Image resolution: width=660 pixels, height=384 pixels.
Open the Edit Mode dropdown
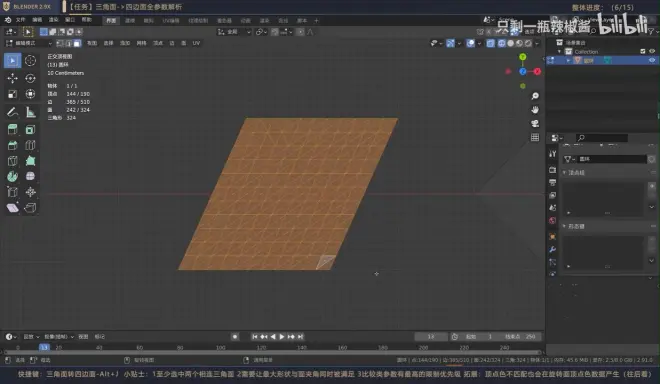click(29, 43)
